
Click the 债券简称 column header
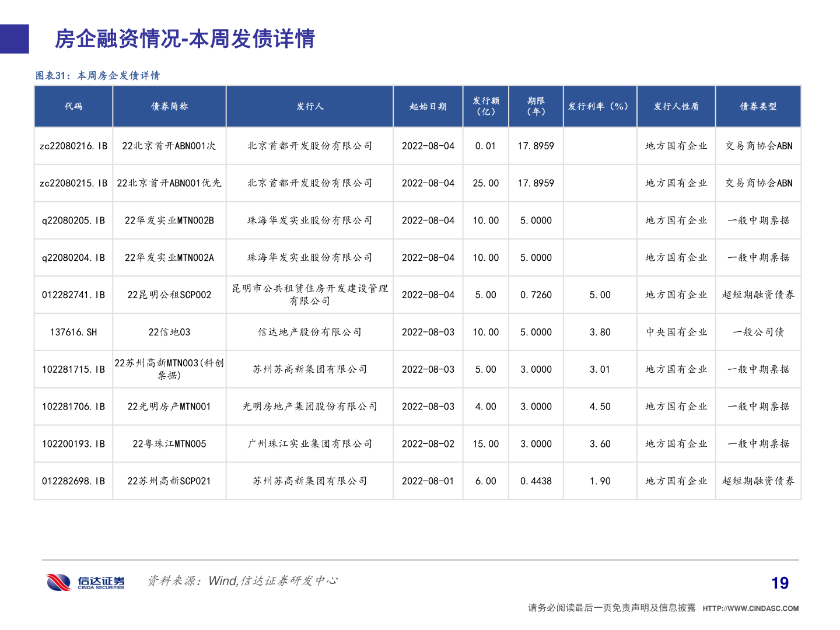click(x=169, y=106)
